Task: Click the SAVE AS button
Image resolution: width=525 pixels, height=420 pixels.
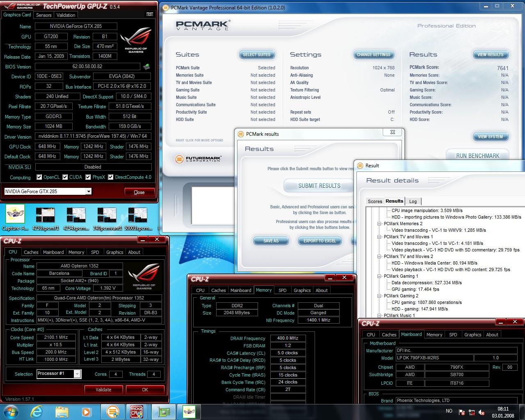Action: coord(271,241)
